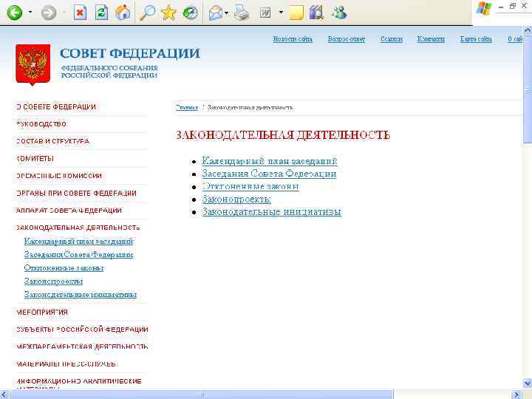Go back with the green Back arrow
Image resolution: width=532 pixels, height=399 pixels.
click(14, 13)
